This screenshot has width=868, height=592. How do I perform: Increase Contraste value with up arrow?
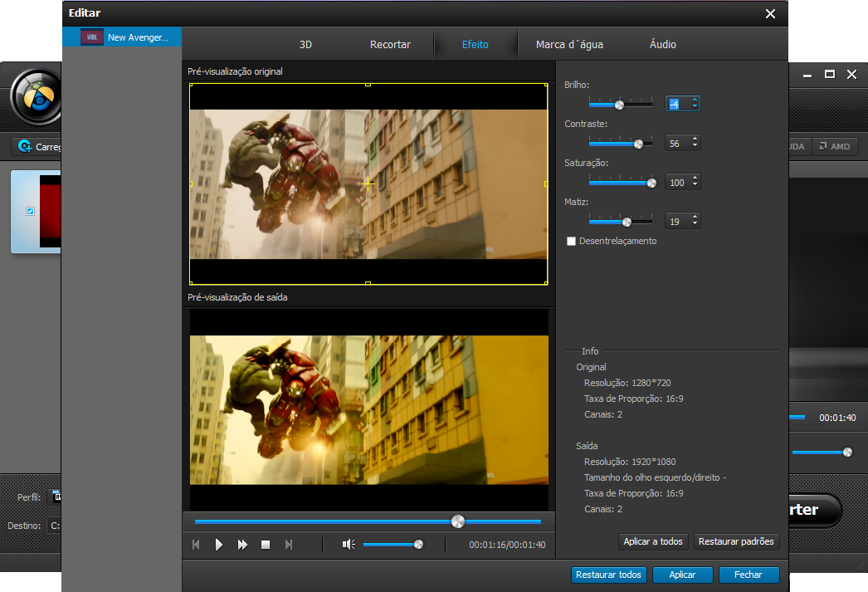[695, 139]
